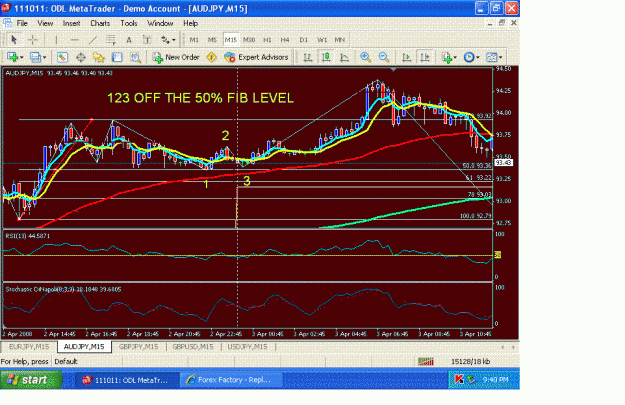Image resolution: width=625 pixels, height=405 pixels.
Task: Open the MetaEditor diamond icon
Action: 211,57
